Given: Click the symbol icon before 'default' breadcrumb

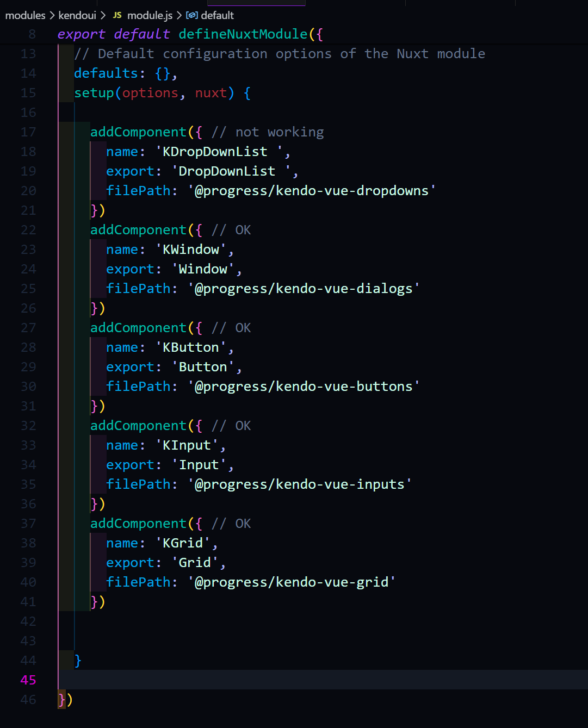Looking at the screenshot, I should (191, 15).
